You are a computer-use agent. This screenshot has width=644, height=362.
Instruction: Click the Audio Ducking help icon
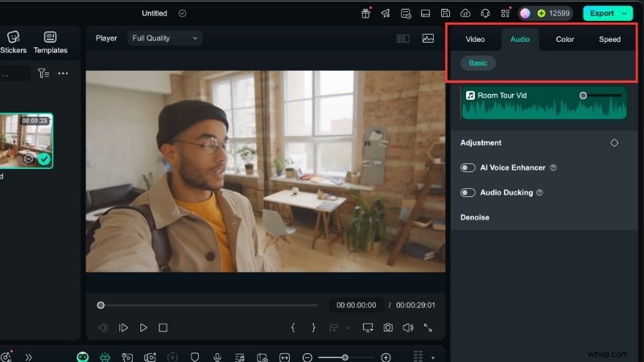pyautogui.click(x=539, y=192)
